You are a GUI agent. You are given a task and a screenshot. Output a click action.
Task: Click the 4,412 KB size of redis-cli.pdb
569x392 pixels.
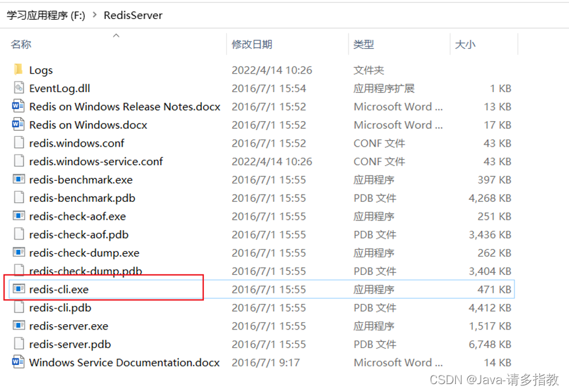[x=490, y=307]
